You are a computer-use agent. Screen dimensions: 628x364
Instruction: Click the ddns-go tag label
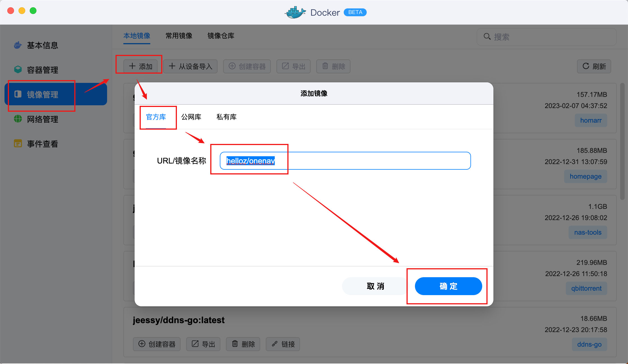[x=589, y=344]
